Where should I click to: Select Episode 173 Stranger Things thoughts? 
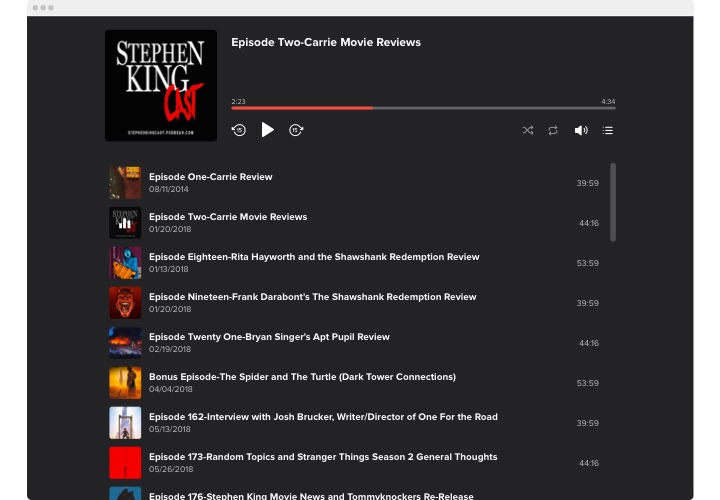coord(323,457)
